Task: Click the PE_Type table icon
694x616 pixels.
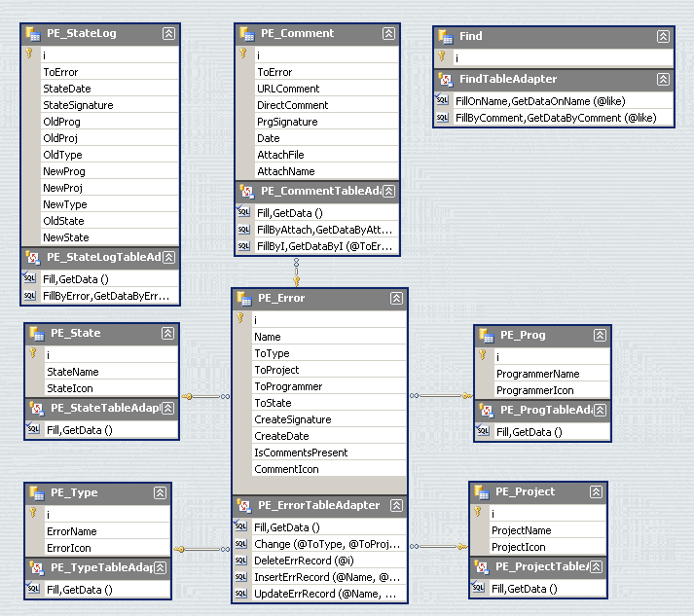Action: pyautogui.click(x=37, y=493)
